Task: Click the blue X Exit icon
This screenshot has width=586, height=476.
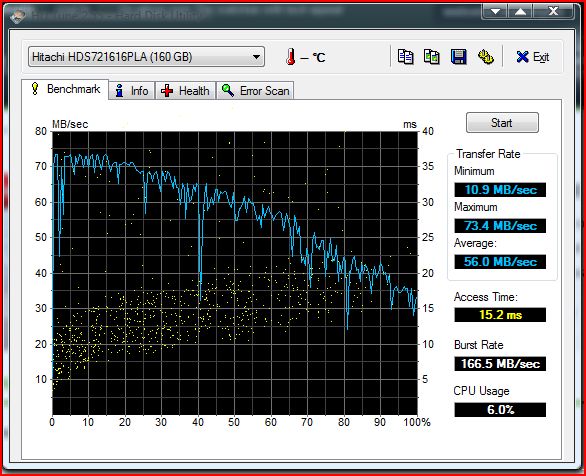Action: pos(522,57)
